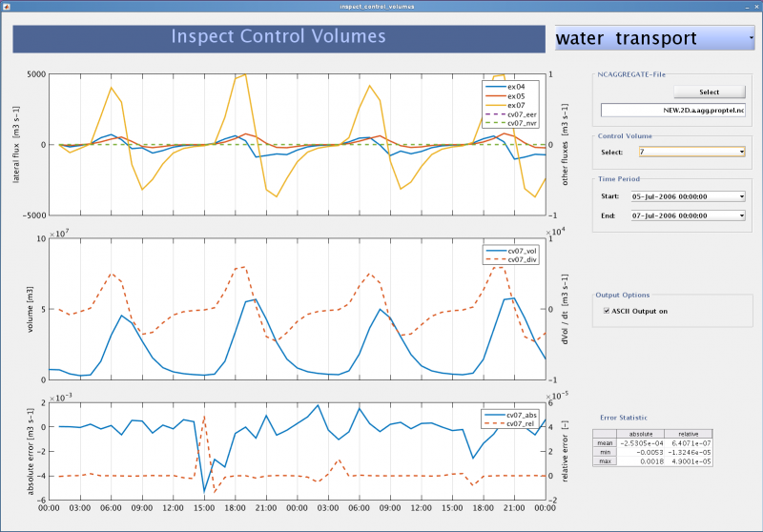The height and width of the screenshot is (532, 763).
Task: Expand the End time period dropdown
Action: pos(688,215)
